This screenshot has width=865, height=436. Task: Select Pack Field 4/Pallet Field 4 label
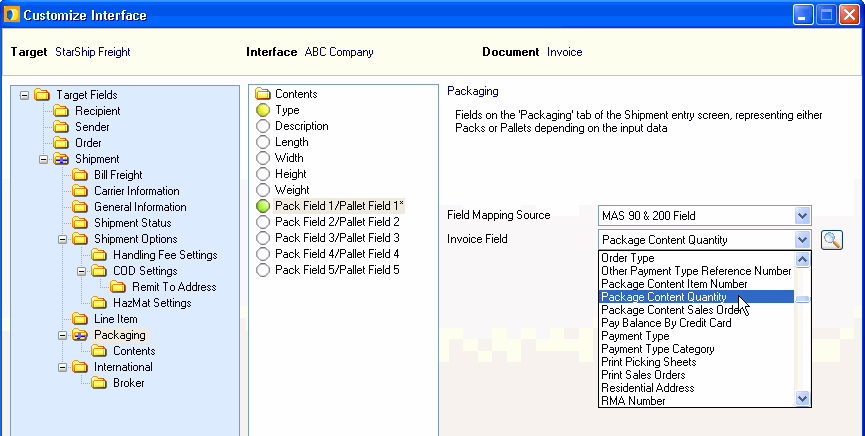[x=337, y=254]
